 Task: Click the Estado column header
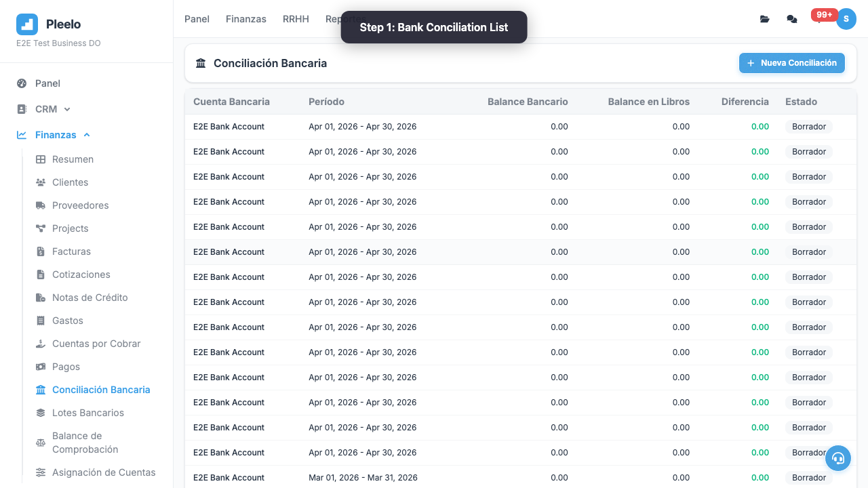point(801,102)
